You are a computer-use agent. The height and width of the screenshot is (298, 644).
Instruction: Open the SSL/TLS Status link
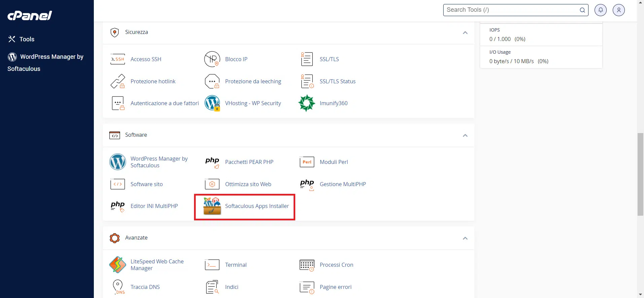(338, 81)
